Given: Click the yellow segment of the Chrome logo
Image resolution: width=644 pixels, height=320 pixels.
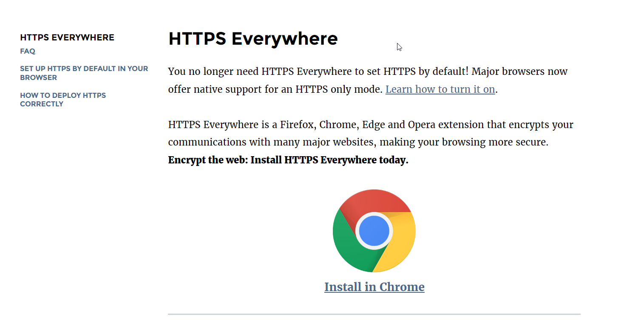Looking at the screenshot, I should [399, 243].
